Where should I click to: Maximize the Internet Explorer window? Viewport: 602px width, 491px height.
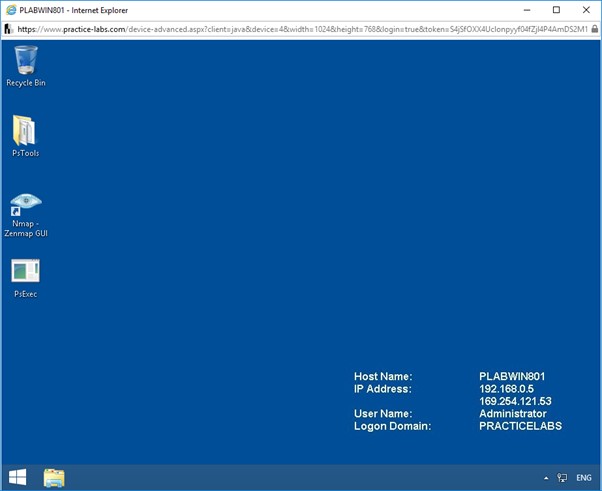[x=556, y=10]
